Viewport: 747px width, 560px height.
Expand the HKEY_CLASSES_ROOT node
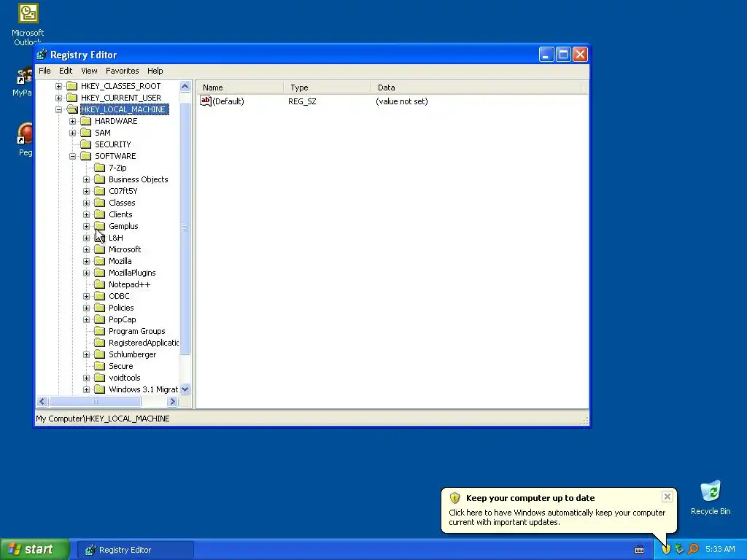pyautogui.click(x=58, y=86)
